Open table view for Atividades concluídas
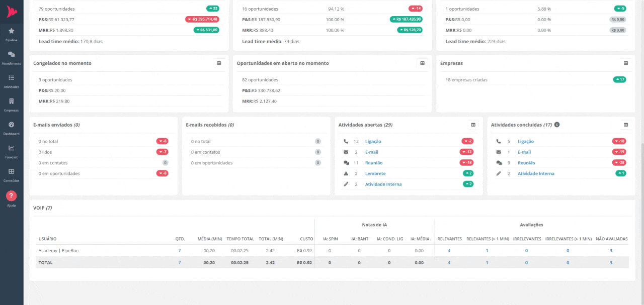 (626, 125)
